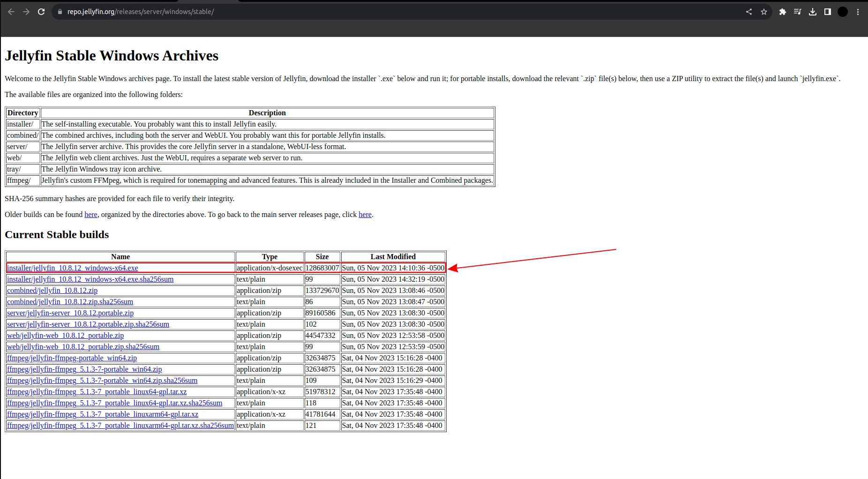Go back to the previous page
Screen dimensions: 868x479
(x=11, y=12)
